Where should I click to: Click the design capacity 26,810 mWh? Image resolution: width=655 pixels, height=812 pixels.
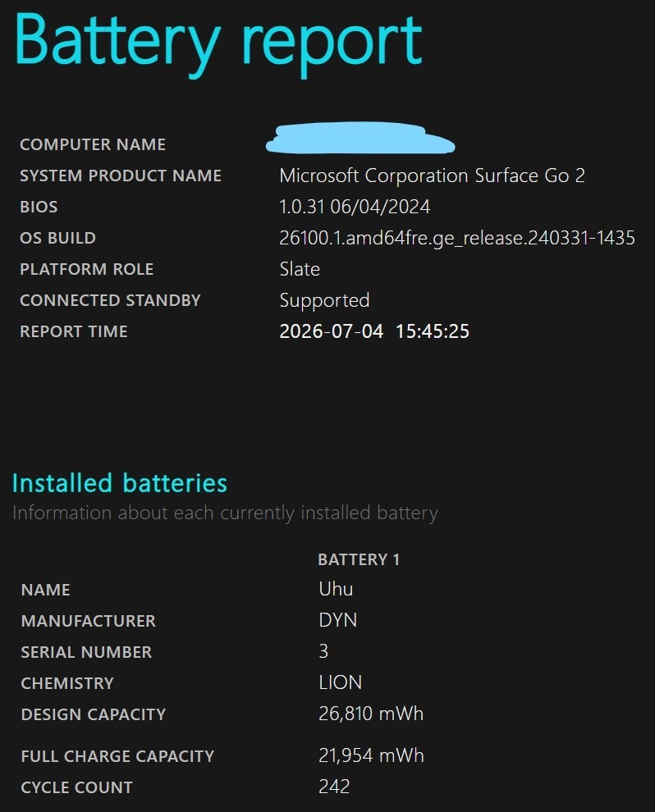click(371, 714)
